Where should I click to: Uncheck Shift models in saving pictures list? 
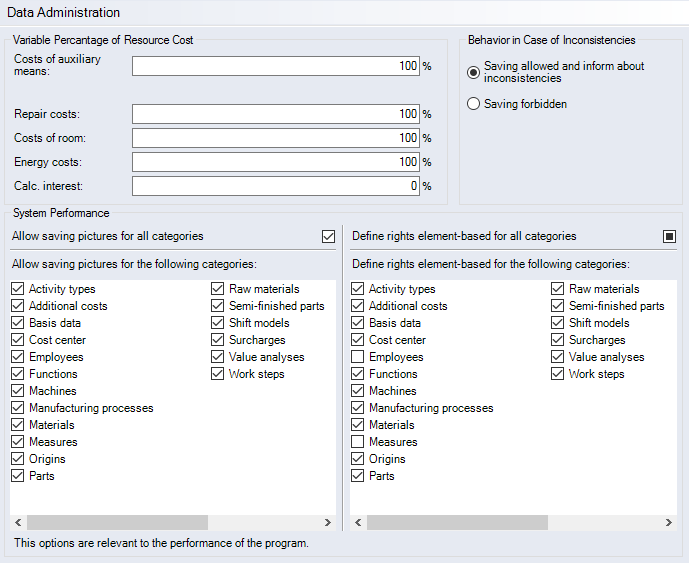218,323
